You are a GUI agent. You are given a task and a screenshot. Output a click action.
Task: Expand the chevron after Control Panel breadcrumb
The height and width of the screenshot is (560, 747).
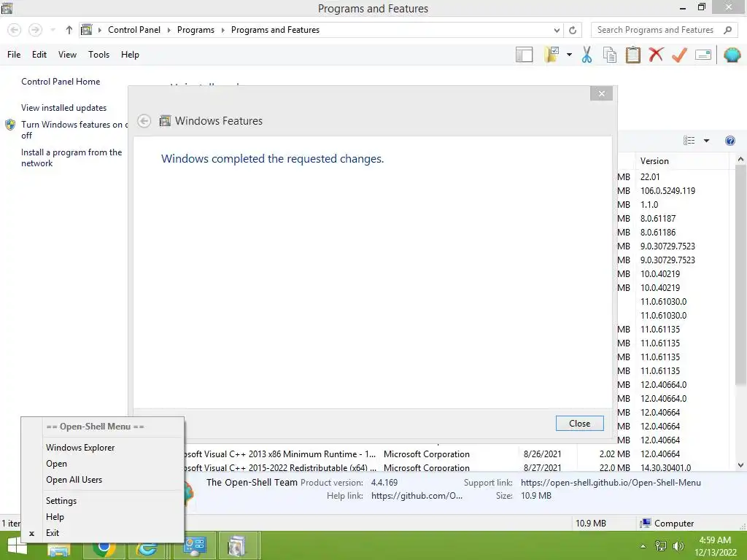(169, 30)
